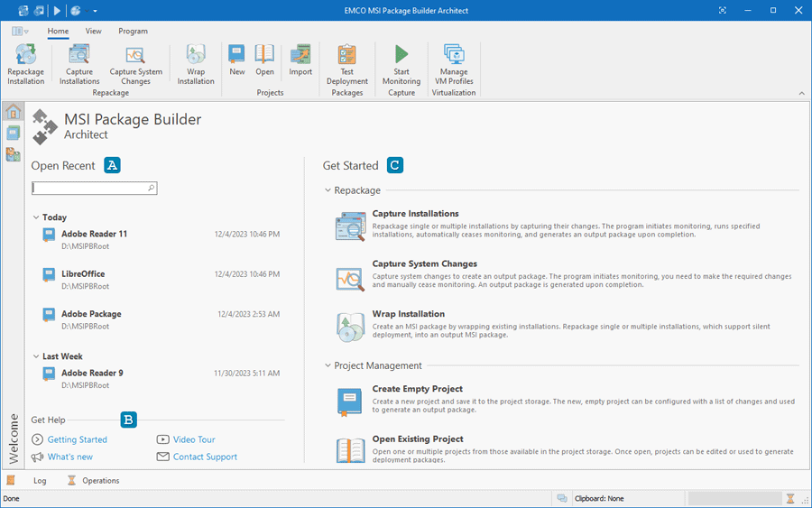Open Capture Installations from ribbon
Screen dimensions: 812x508
point(79,64)
